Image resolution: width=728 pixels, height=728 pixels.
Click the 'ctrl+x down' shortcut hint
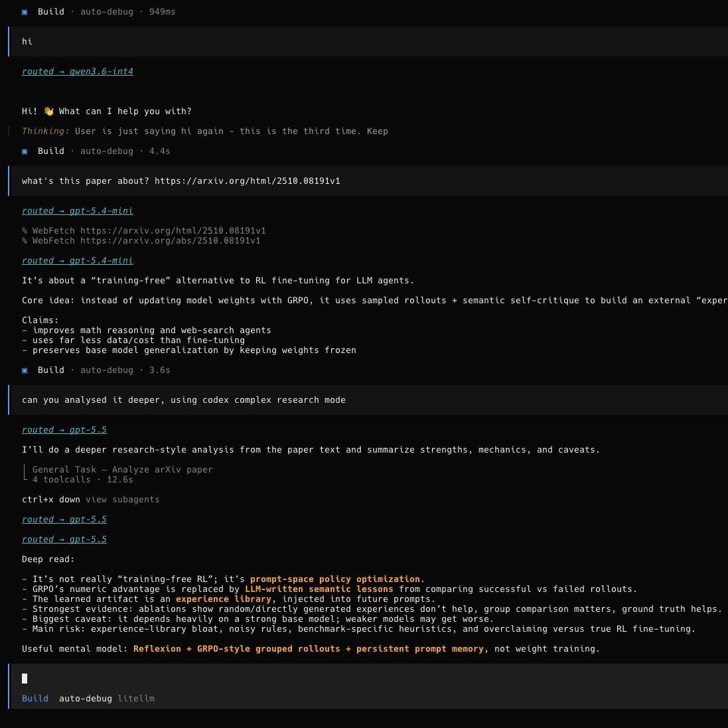(50, 500)
